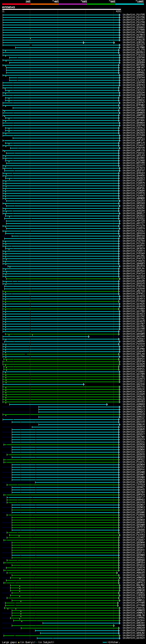Click the UniRef100_Q96542 label
This screenshot has width=146, height=644.
(134, 75)
